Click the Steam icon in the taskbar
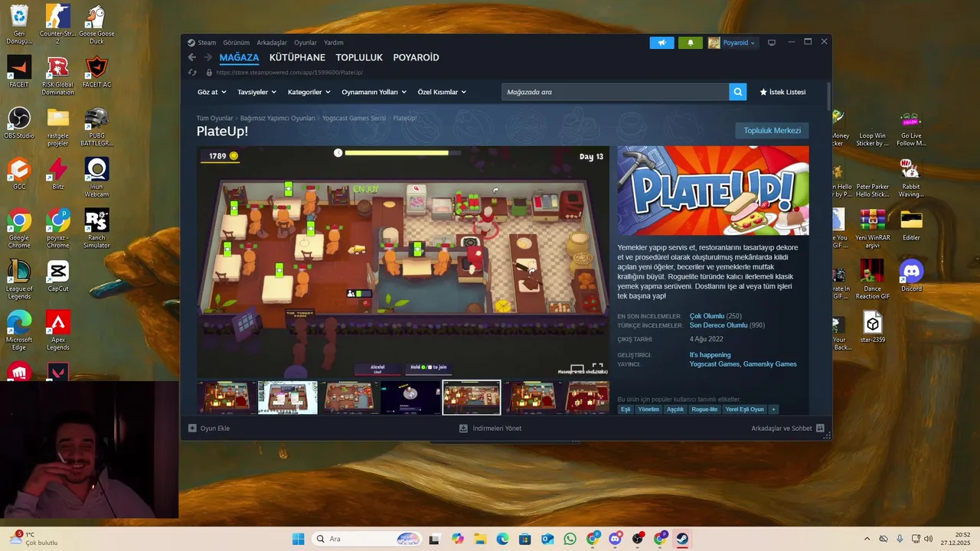The height and width of the screenshot is (551, 980). (682, 539)
